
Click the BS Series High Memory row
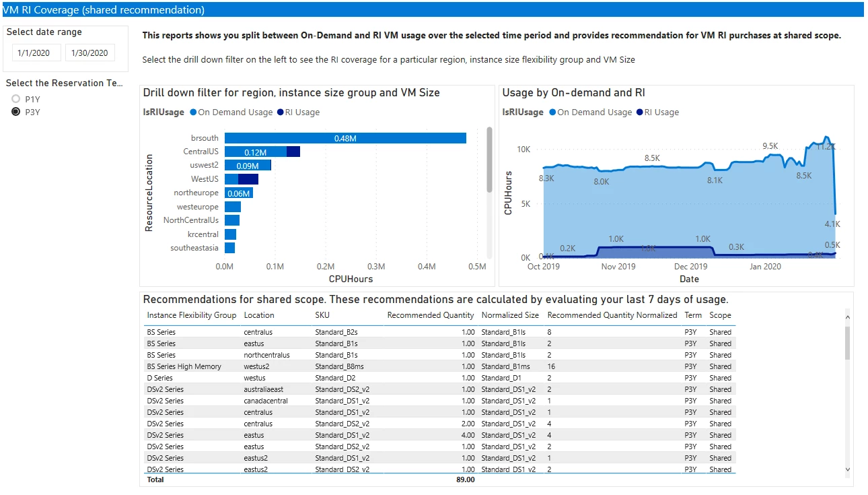click(x=441, y=366)
